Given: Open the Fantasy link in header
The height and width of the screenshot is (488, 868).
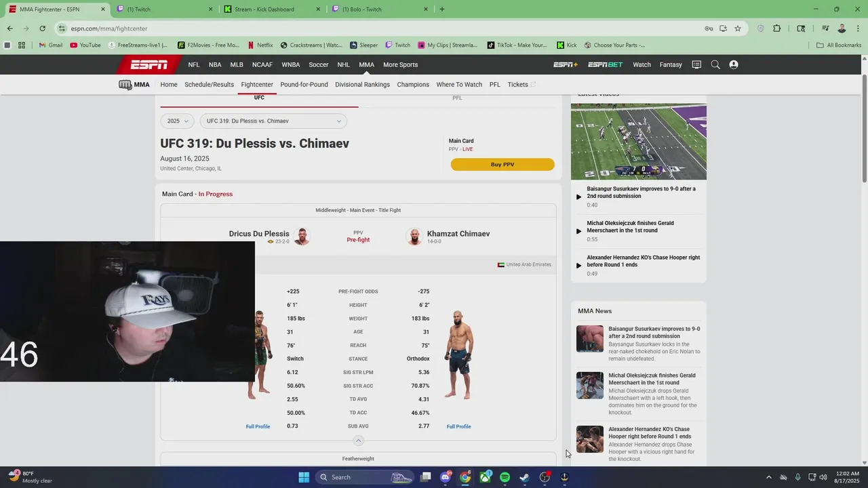Looking at the screenshot, I should coord(671,64).
